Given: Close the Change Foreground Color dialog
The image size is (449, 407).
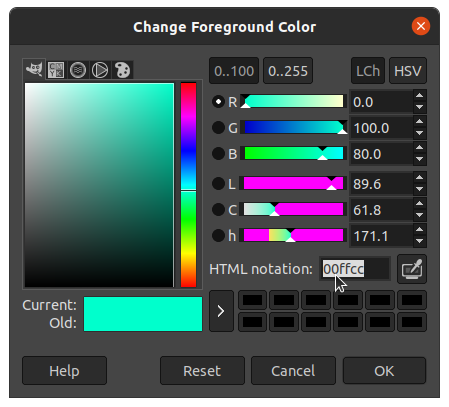Looking at the screenshot, I should (421, 26).
